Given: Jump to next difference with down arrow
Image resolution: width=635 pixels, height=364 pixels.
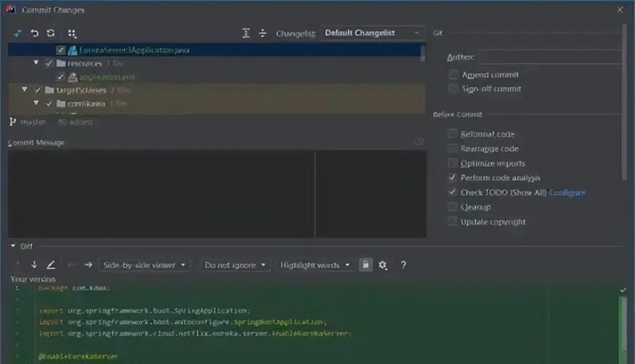Looking at the screenshot, I should pos(34,265).
